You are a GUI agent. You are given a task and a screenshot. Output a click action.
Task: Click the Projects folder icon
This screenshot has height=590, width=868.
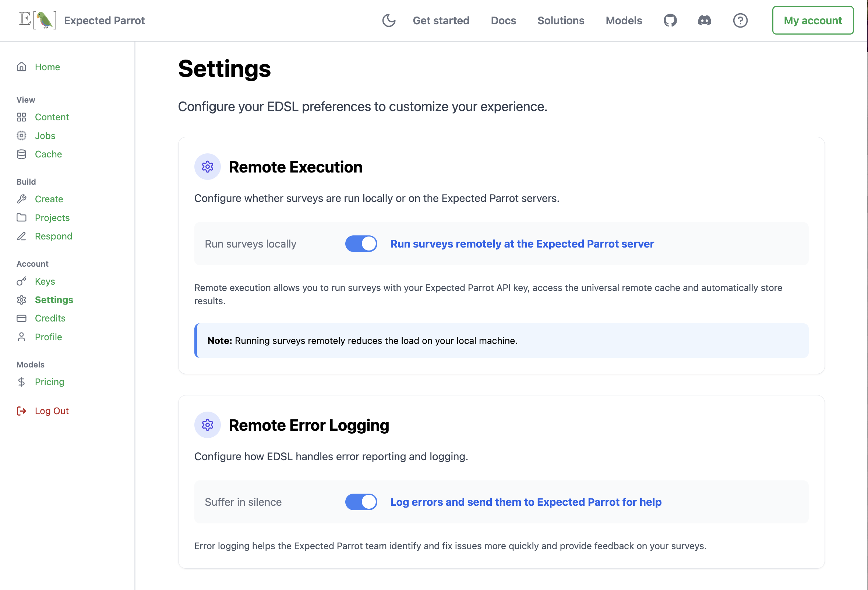(x=22, y=217)
